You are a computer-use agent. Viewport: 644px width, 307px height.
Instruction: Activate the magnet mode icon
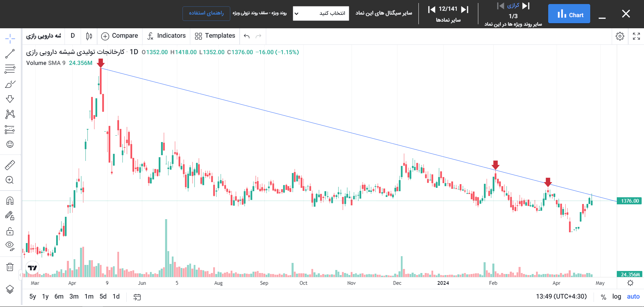coord(10,201)
